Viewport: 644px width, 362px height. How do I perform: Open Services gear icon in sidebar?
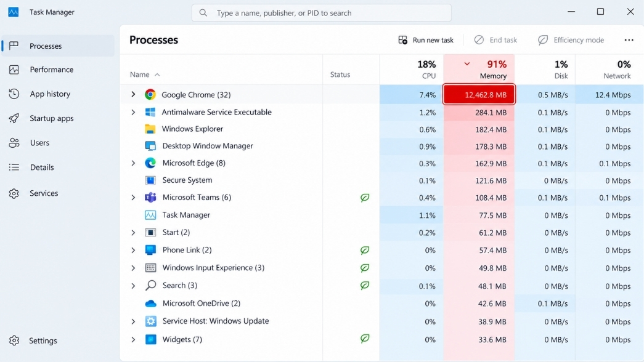(x=14, y=193)
